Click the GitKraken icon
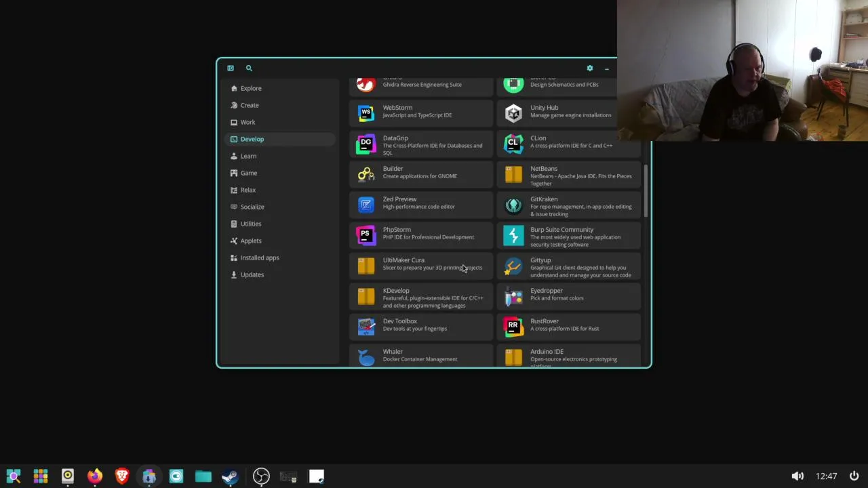 click(x=513, y=205)
